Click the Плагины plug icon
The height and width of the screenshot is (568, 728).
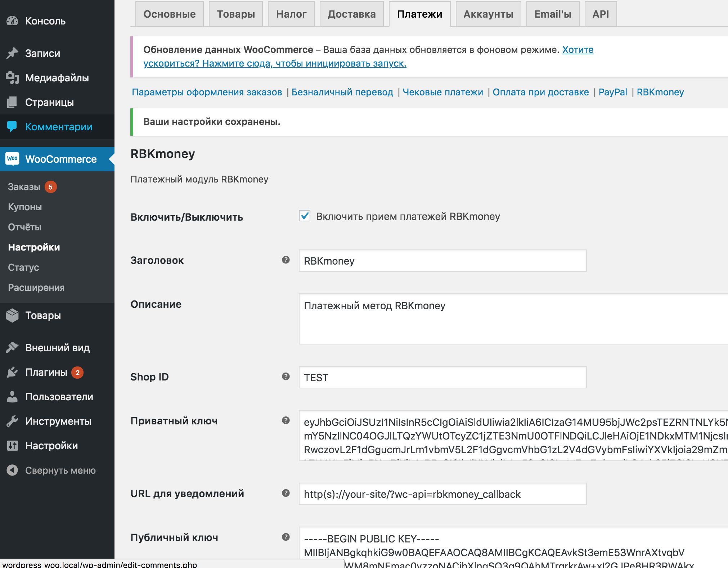click(x=12, y=372)
